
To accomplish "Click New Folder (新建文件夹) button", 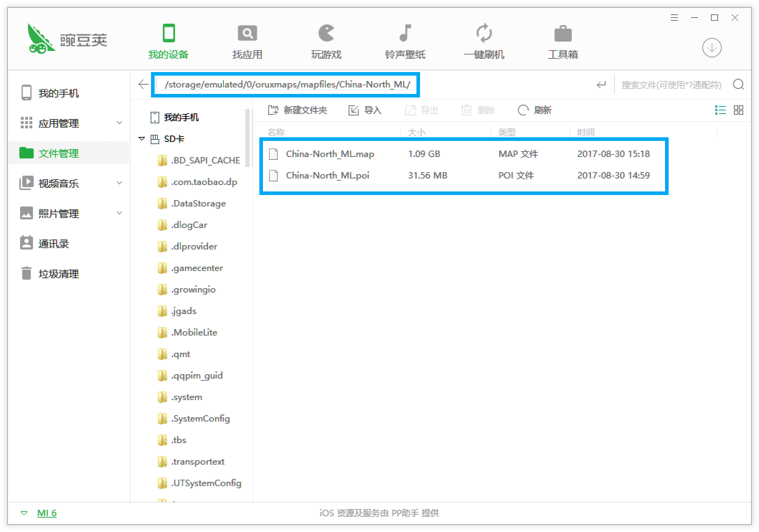I will (x=298, y=110).
